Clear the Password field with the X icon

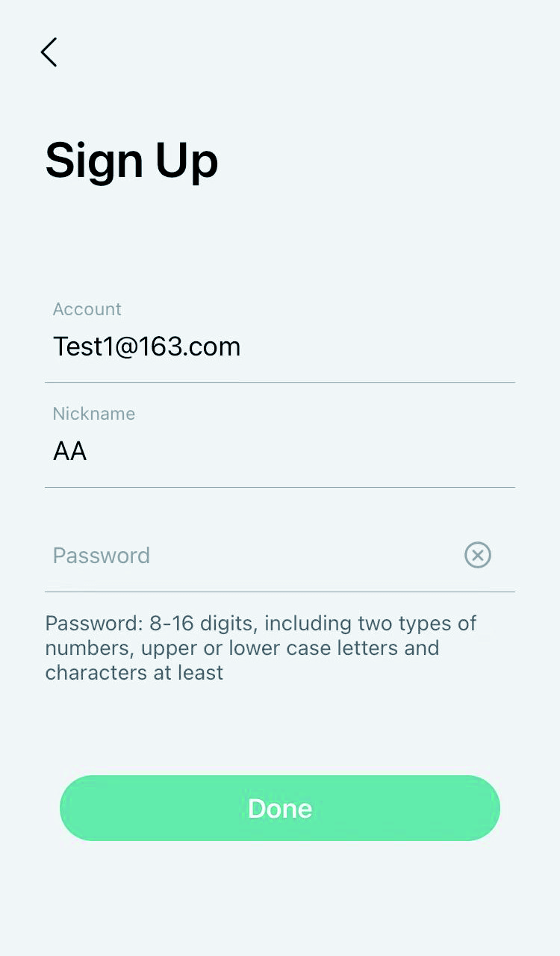[478, 555]
